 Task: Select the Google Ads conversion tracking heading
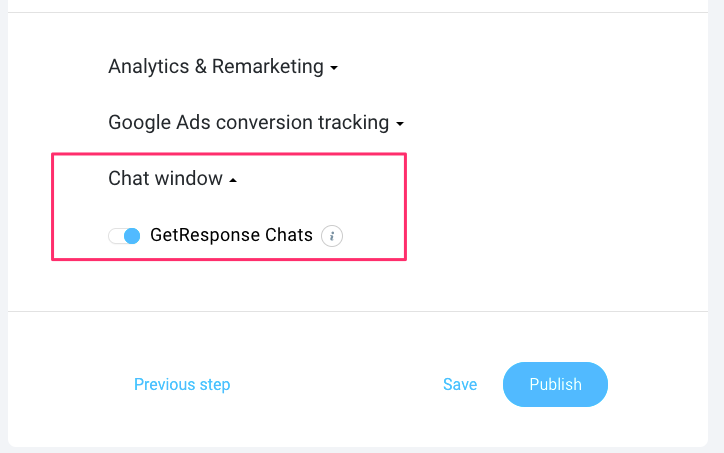pyautogui.click(x=248, y=122)
